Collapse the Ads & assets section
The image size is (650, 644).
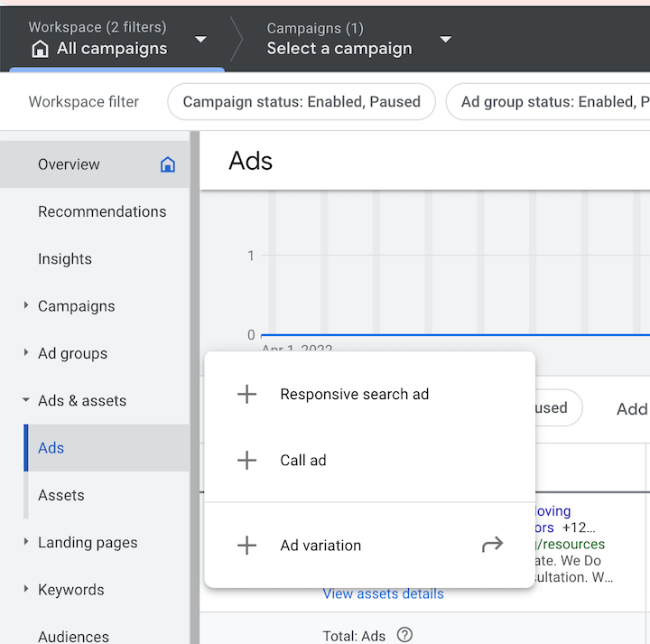[26, 400]
